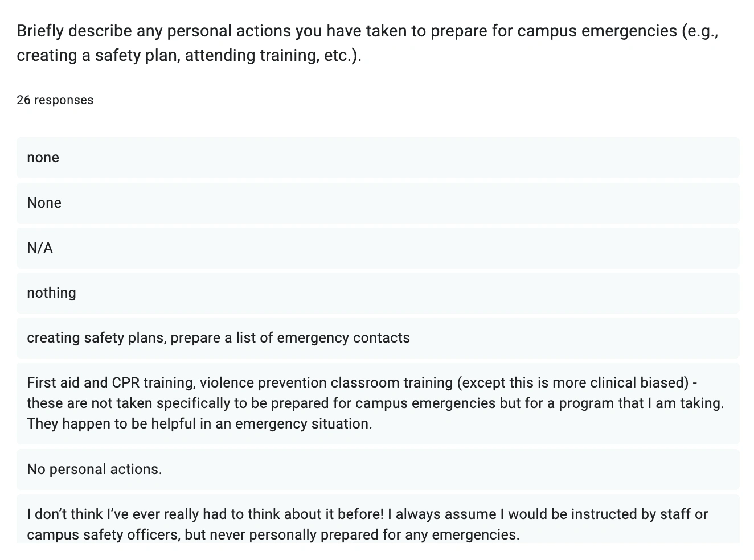754x560 pixels.
Task: Click the question line starting "creating a safety plan"
Action: click(x=189, y=56)
